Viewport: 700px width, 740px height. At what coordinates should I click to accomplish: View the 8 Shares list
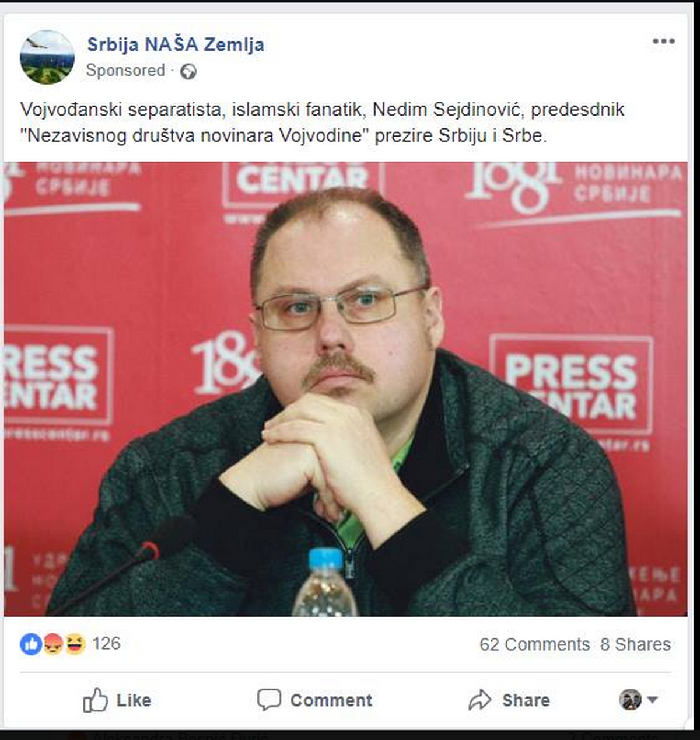(x=636, y=644)
